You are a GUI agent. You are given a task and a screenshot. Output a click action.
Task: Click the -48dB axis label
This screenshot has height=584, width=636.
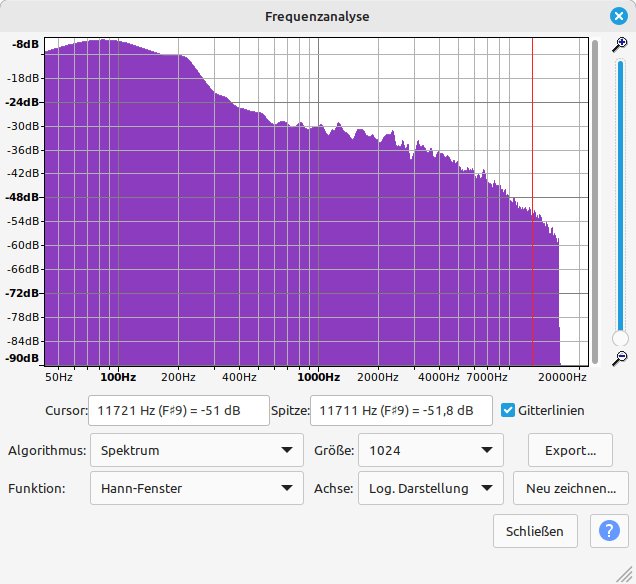click(22, 197)
